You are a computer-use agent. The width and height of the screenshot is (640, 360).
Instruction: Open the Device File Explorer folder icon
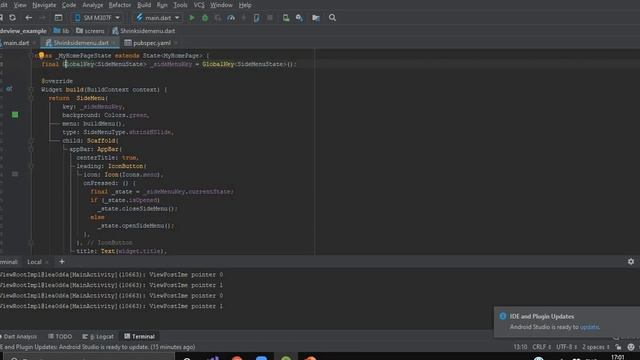(316, 18)
